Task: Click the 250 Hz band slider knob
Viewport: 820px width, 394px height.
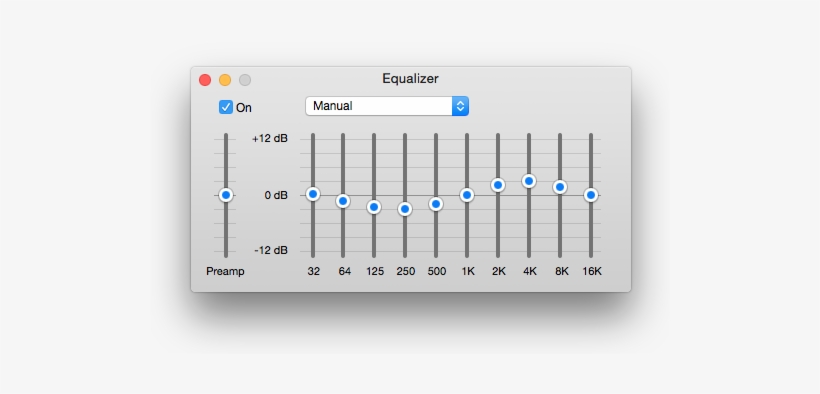Action: (x=405, y=209)
